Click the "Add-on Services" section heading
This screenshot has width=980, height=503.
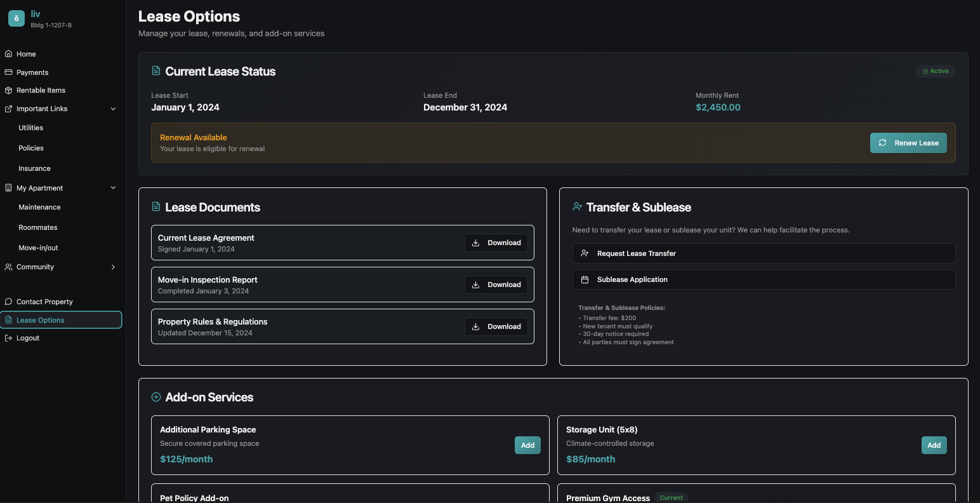point(209,397)
